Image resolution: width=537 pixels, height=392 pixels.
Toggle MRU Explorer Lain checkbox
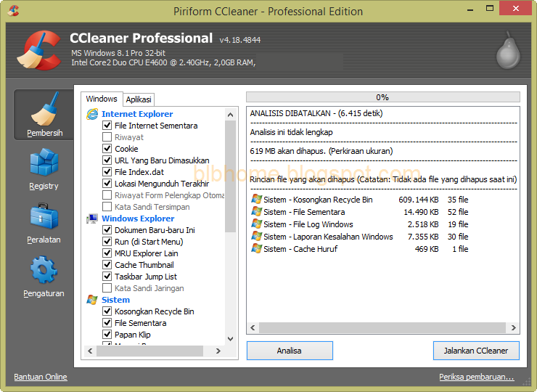(x=107, y=253)
